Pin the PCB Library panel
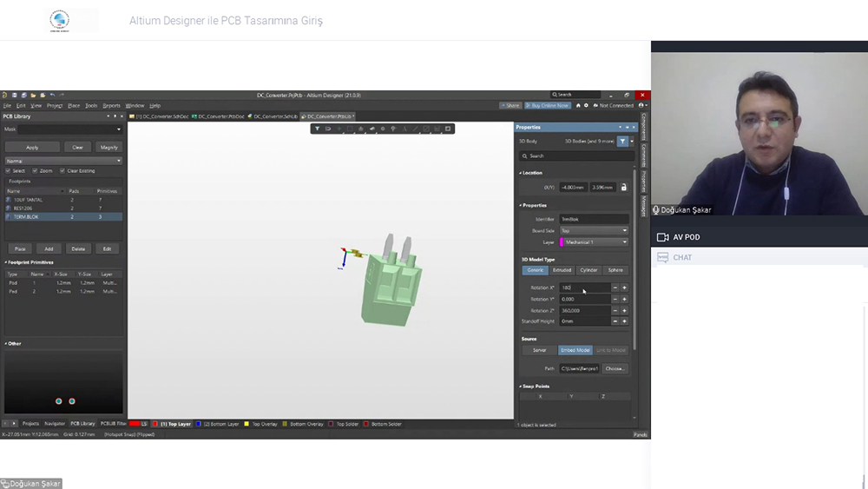The height and width of the screenshot is (489, 868). click(x=115, y=116)
